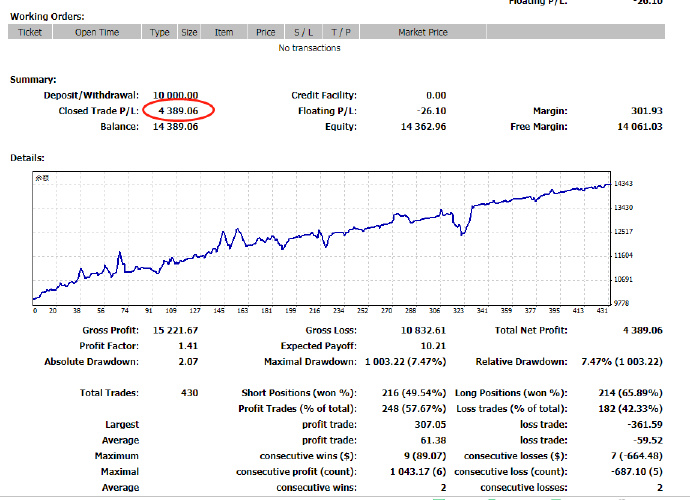This screenshot has height=500, width=690.
Task: Click the balance chart legend label
Action: click(x=42, y=178)
